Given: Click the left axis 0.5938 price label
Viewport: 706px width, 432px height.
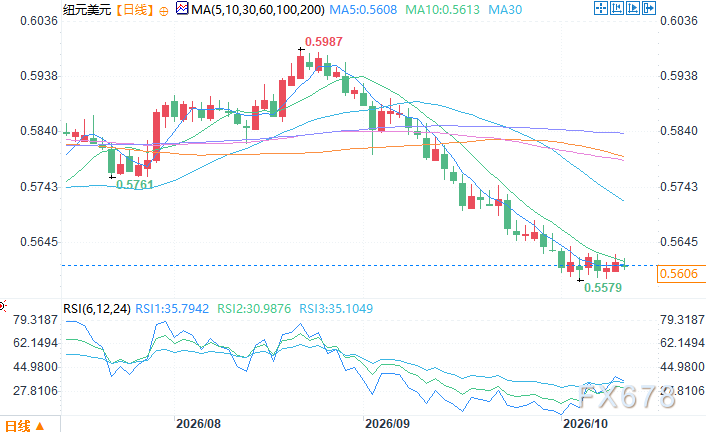Looking at the screenshot, I should pos(39,76).
